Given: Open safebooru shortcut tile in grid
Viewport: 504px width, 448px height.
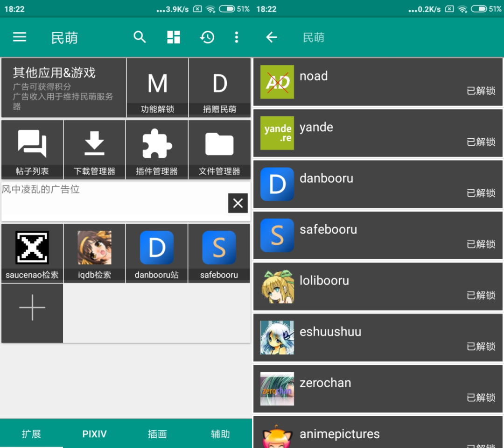Looking at the screenshot, I should [x=219, y=253].
